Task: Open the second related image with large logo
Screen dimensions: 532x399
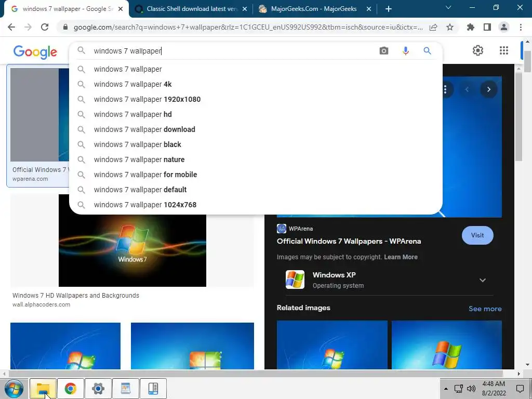Action: (x=446, y=345)
